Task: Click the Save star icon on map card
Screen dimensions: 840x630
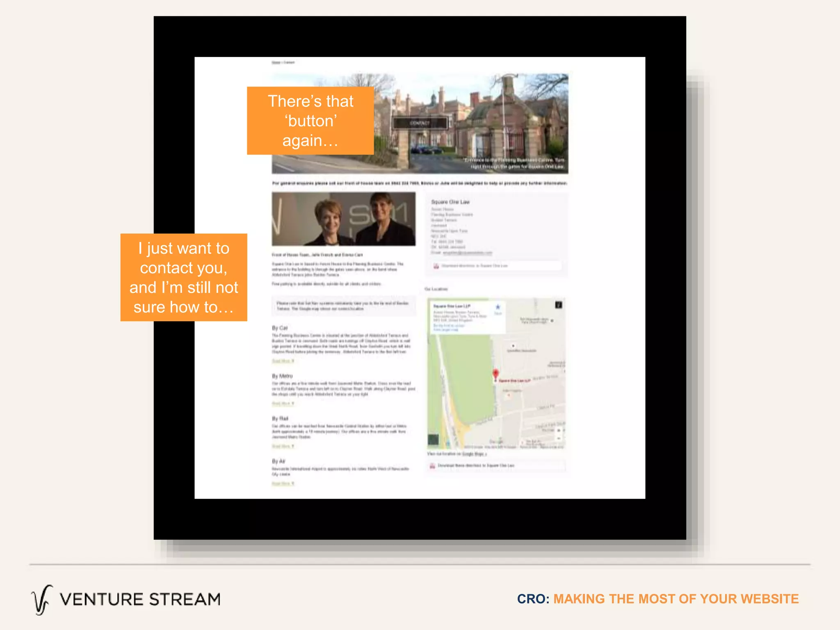Action: [x=498, y=308]
